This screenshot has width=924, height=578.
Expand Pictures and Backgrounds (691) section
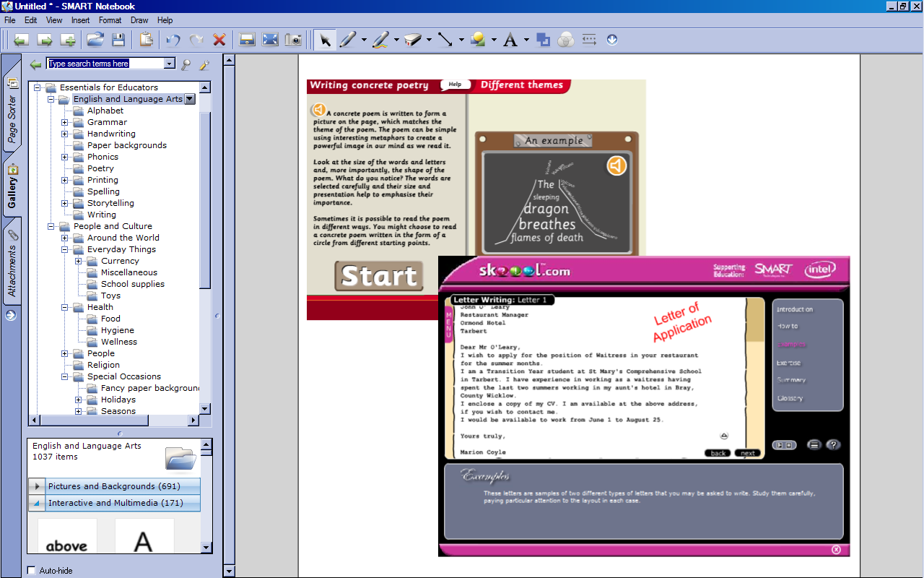[38, 486]
